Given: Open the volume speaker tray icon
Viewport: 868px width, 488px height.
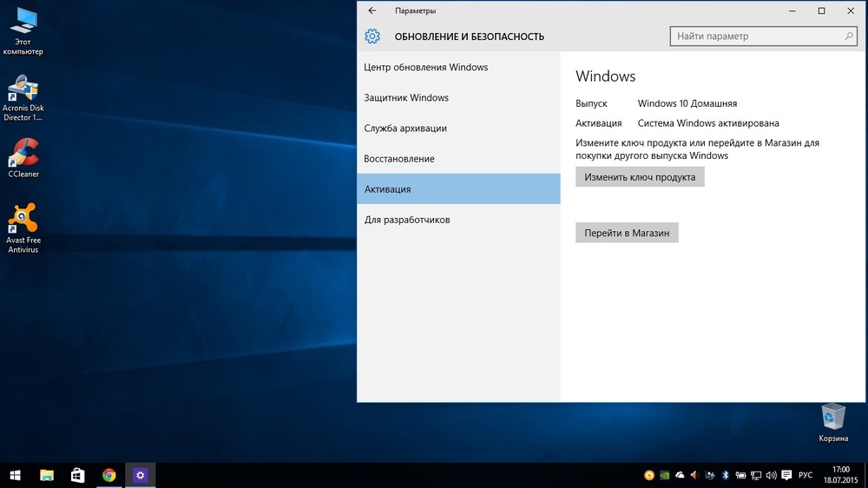Looking at the screenshot, I should pyautogui.click(x=771, y=475).
